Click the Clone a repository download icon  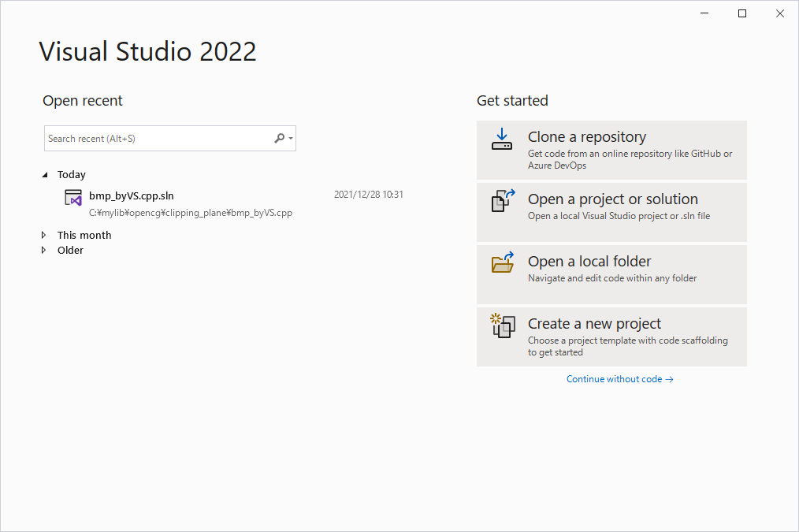[x=501, y=140]
